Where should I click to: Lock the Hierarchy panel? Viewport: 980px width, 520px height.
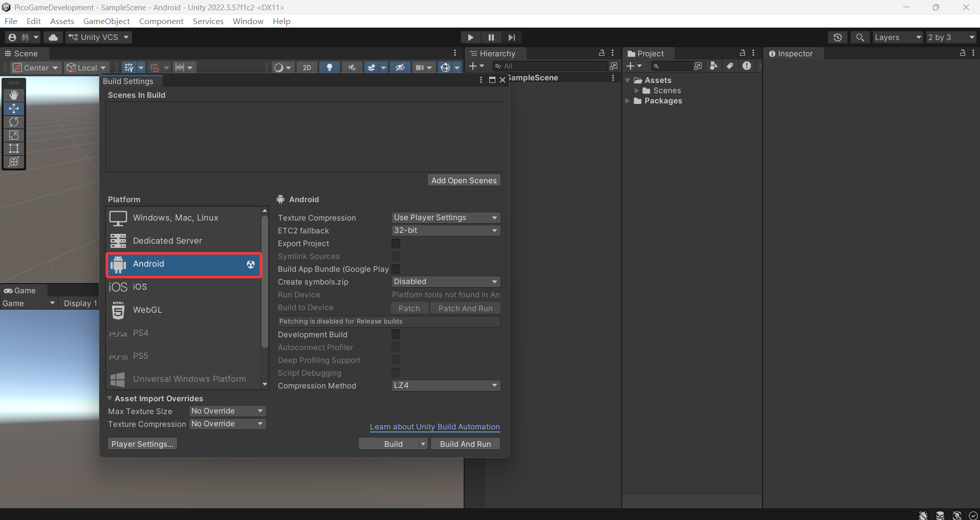602,53
